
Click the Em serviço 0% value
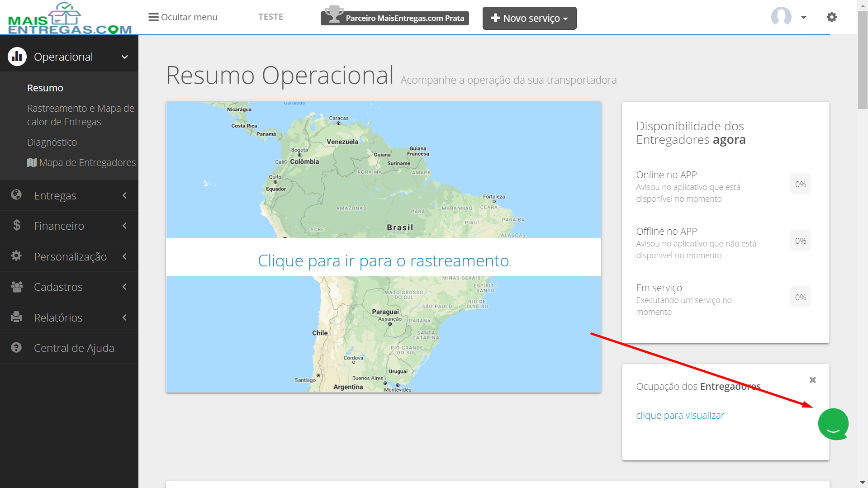800,297
